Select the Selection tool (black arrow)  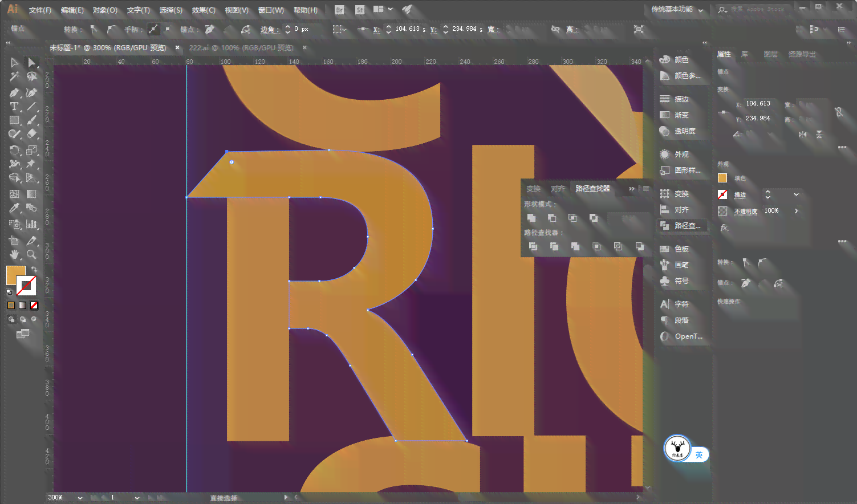(15, 63)
